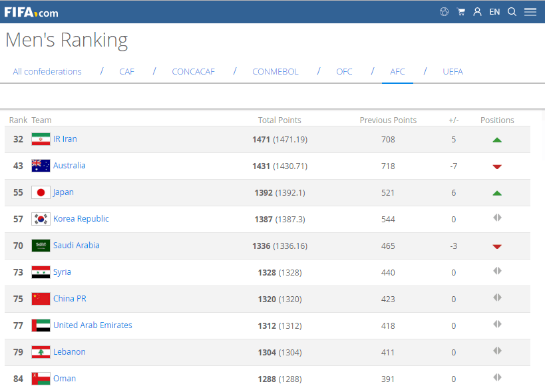545x392 pixels.
Task: Click the IR Iran flag icon
Action: point(41,139)
